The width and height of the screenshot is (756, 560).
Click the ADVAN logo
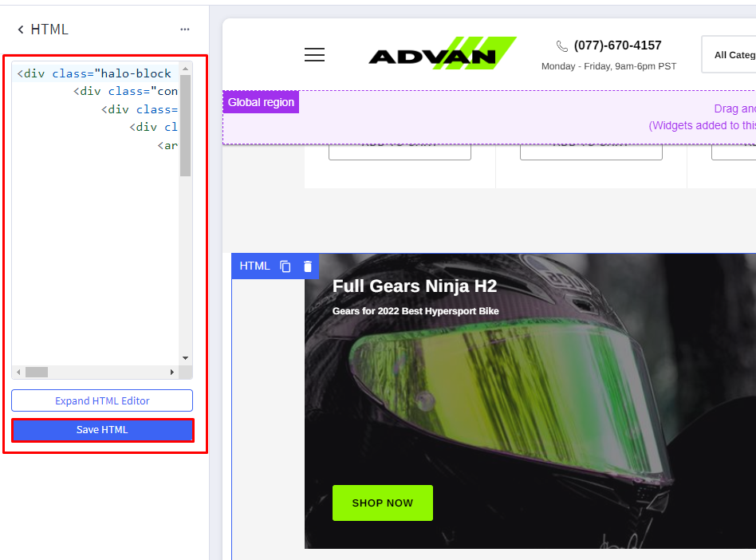[x=442, y=53]
